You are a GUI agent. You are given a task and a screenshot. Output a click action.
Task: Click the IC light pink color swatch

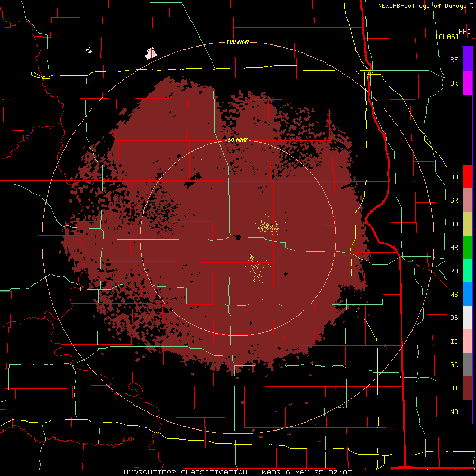pos(467,341)
